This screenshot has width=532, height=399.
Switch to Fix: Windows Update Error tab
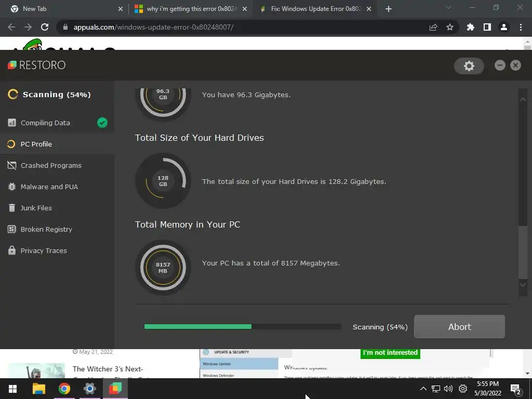click(316, 9)
